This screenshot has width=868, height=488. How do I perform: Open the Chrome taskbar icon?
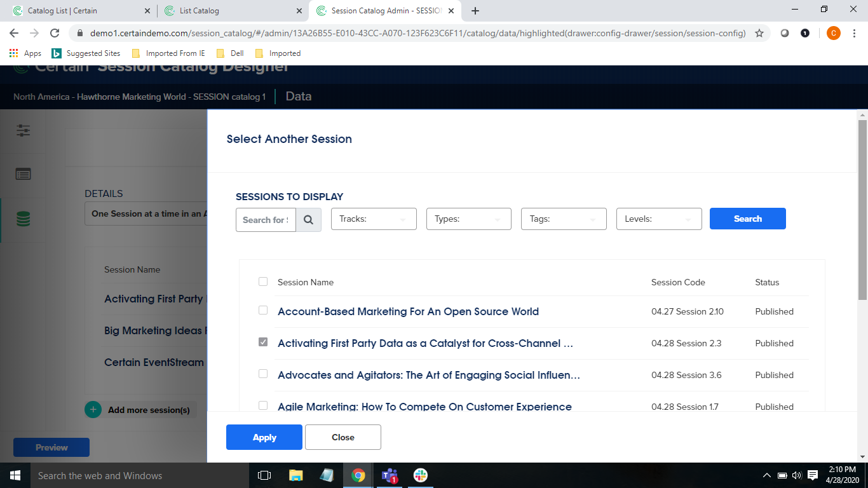pyautogui.click(x=358, y=475)
